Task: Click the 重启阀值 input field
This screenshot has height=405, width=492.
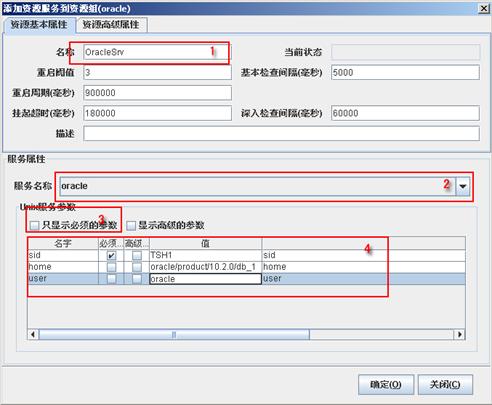Action: (157, 72)
